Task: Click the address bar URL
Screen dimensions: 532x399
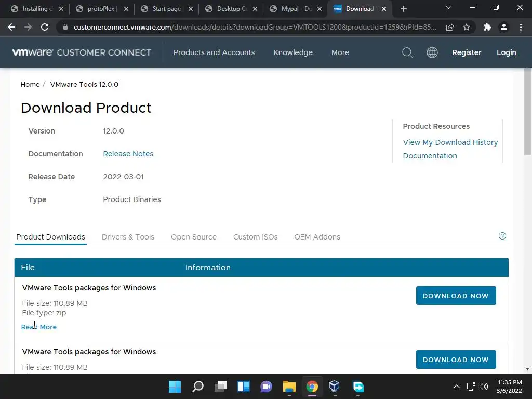Action: 255,27
